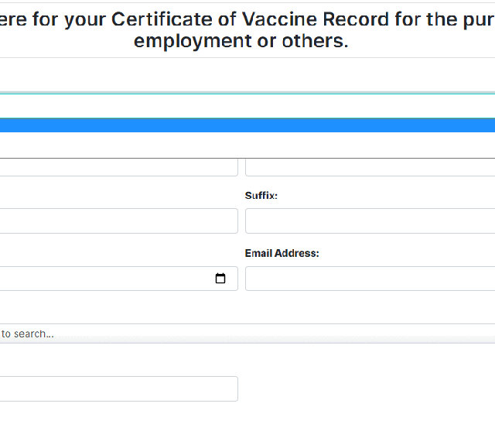
Task: Click the 'Email Address:' label
Action: click(x=282, y=253)
